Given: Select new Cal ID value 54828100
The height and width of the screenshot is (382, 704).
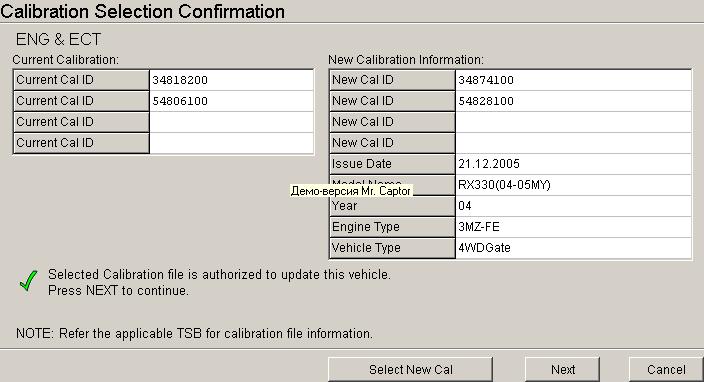Looking at the screenshot, I should [x=573, y=101].
